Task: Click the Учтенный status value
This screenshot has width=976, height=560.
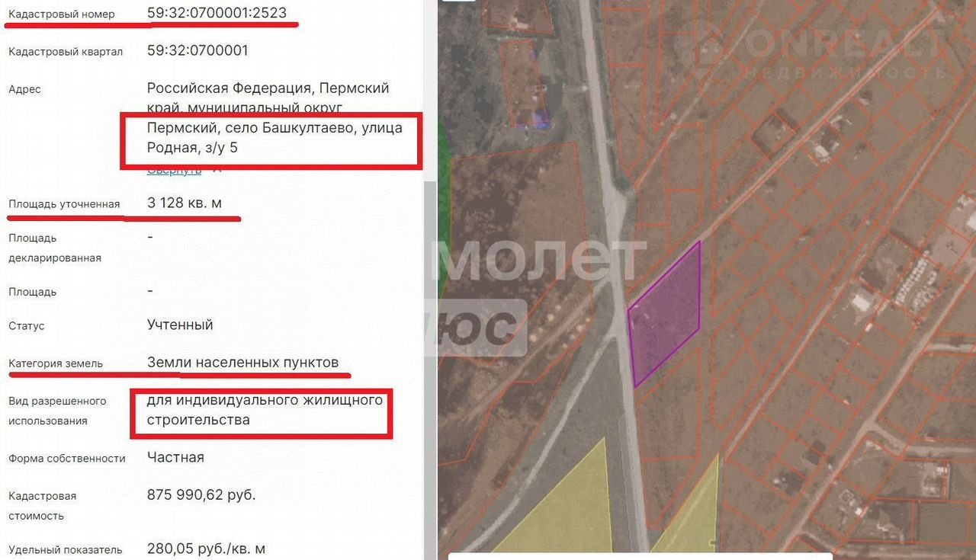Action: click(x=180, y=325)
